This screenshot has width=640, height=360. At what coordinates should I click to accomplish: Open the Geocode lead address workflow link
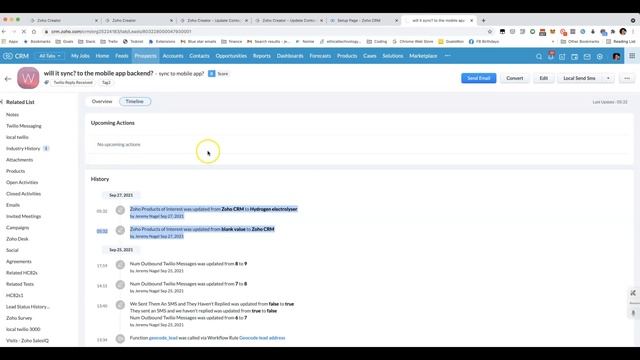coord(262,338)
